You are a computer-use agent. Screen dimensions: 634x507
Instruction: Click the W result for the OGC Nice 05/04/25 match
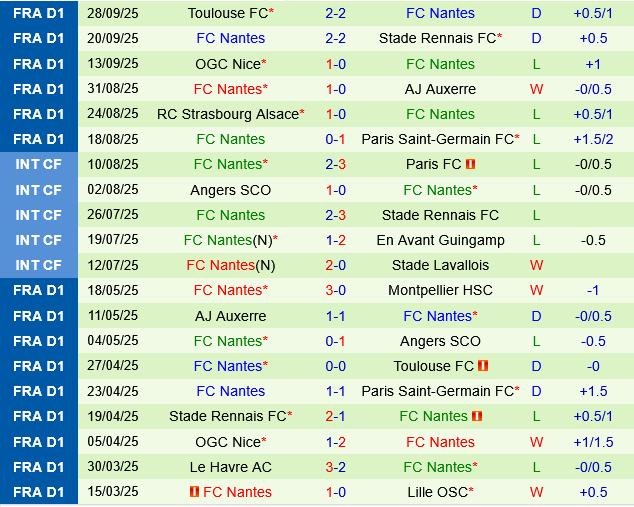[536, 442]
